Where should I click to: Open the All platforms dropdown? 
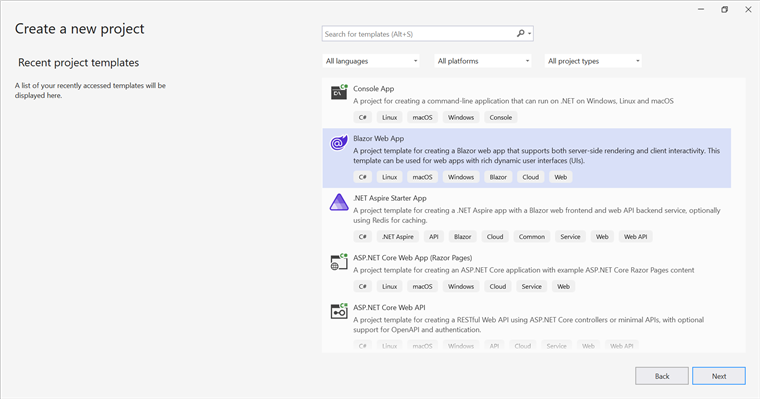click(483, 61)
